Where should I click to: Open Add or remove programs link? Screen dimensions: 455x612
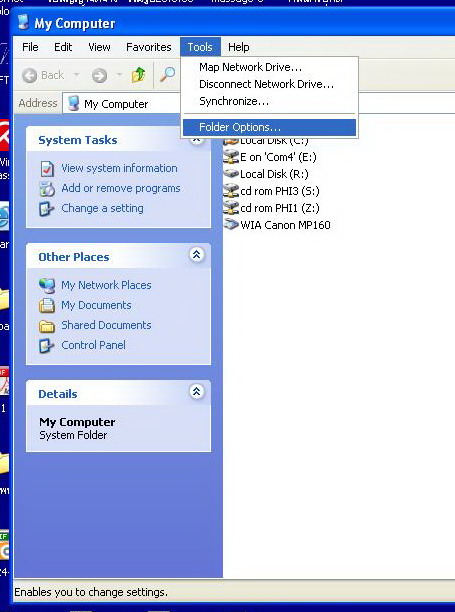[x=121, y=188]
